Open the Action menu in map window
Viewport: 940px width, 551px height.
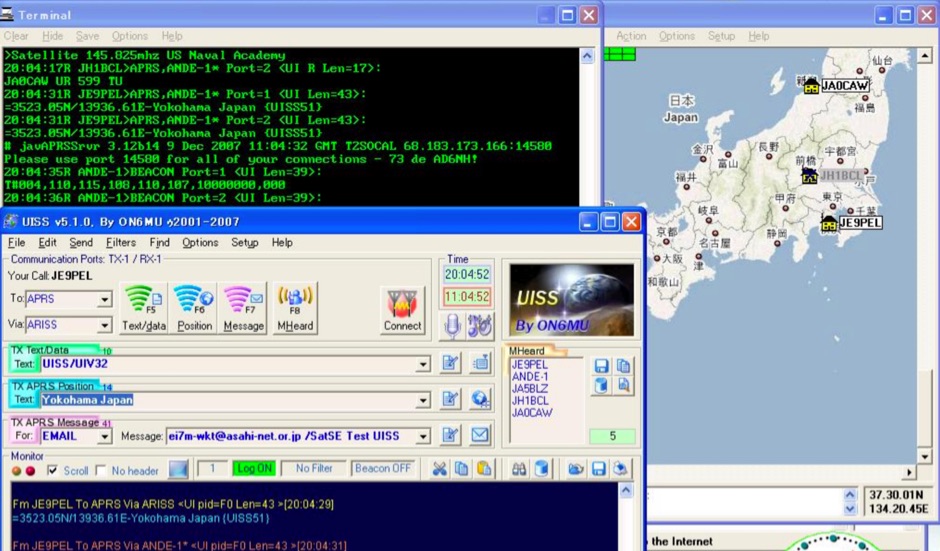(631, 36)
